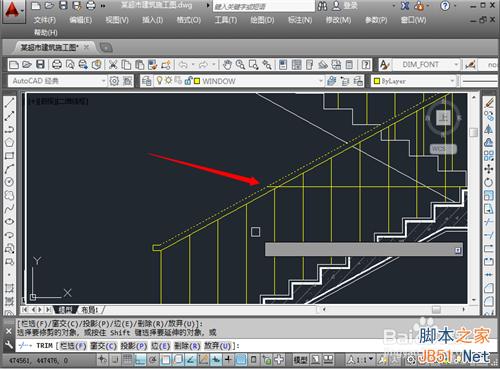Click the 登录 sign-in button

pyautogui.click(x=345, y=6)
